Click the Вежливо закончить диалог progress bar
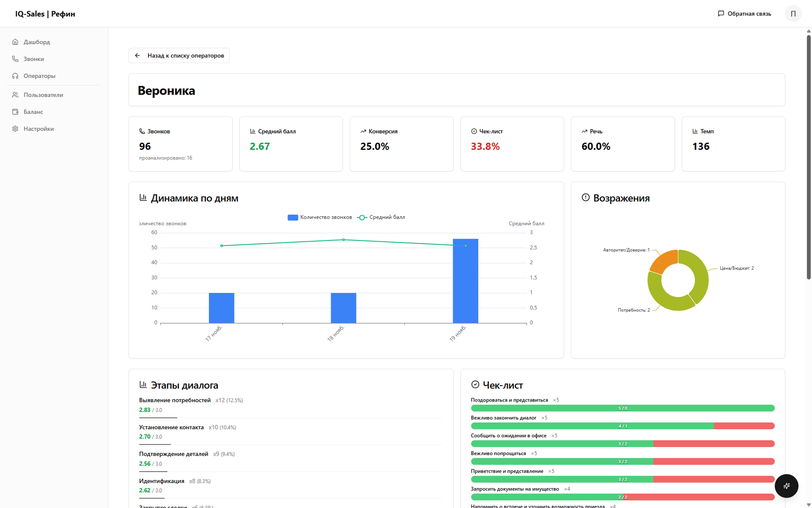This screenshot has height=508, width=812. (622, 426)
